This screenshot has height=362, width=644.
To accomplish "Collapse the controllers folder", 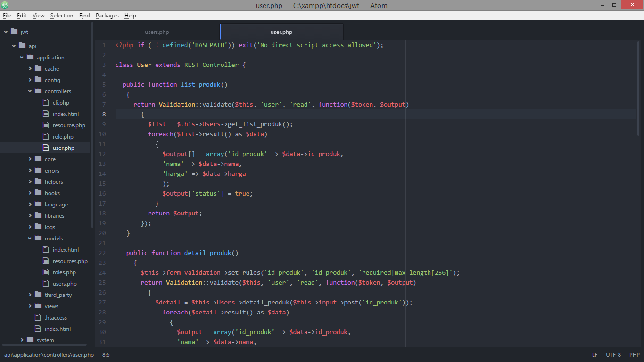I will click(x=29, y=91).
